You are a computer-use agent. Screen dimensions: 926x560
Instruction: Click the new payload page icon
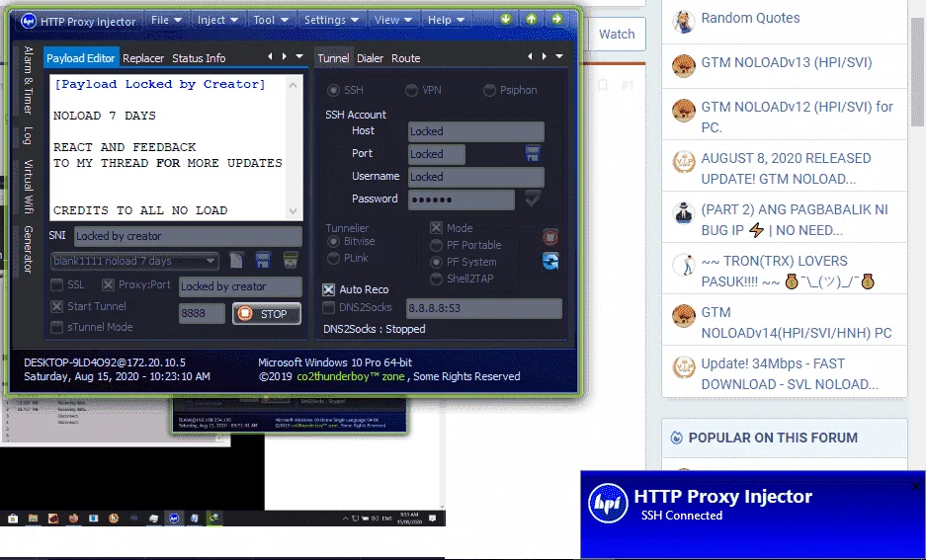point(236,260)
